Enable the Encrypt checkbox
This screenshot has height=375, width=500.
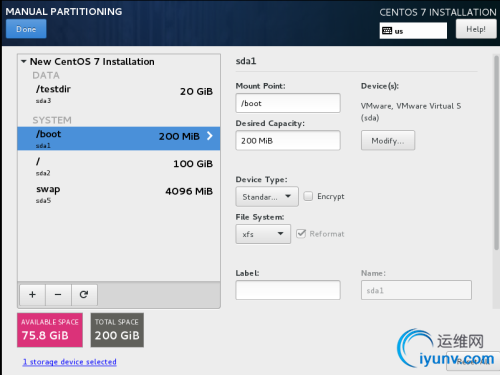tap(308, 196)
